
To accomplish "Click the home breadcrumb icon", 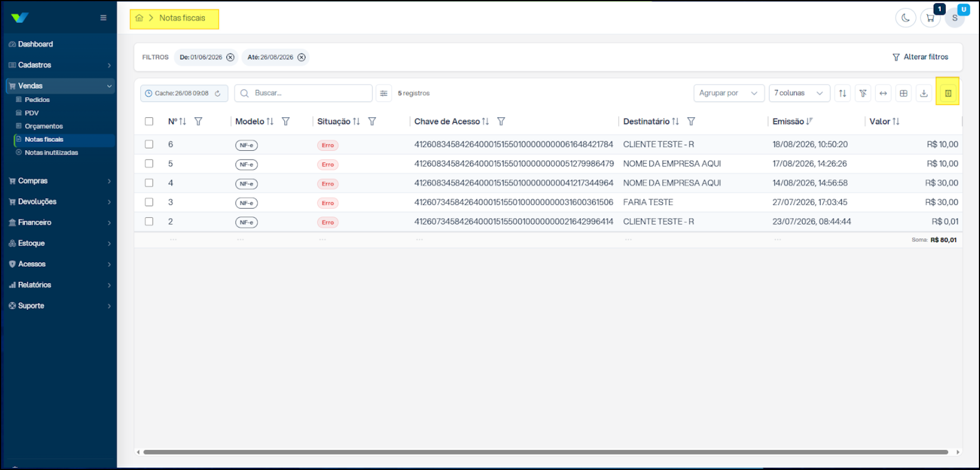I will pyautogui.click(x=140, y=18).
